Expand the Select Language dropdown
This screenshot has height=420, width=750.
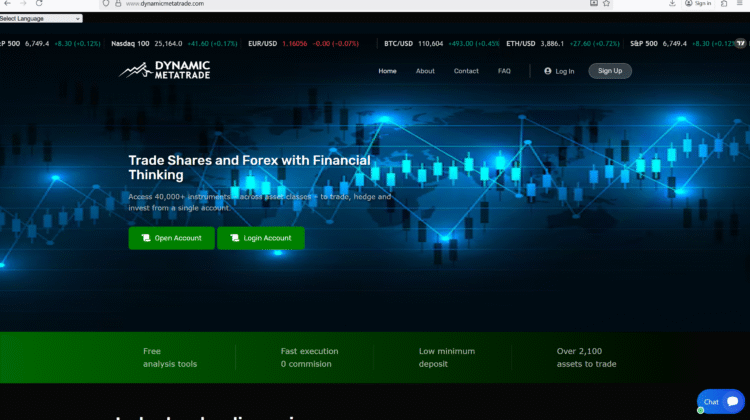coord(41,18)
